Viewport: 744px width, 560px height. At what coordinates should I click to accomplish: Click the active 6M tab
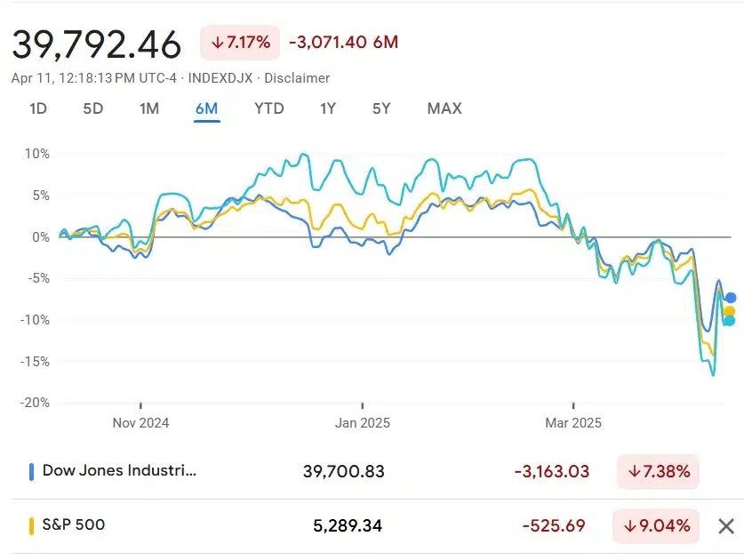pyautogui.click(x=207, y=108)
